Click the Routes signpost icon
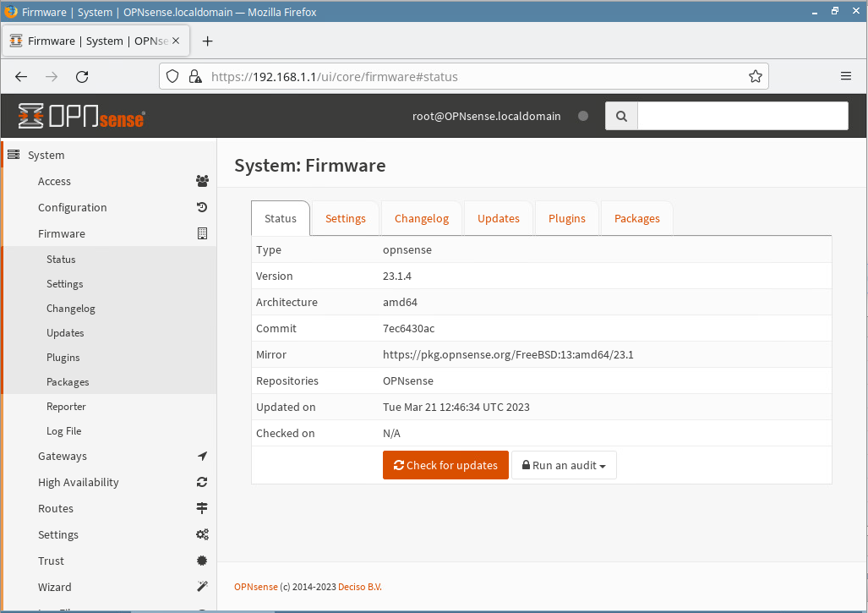868x613 pixels. click(x=202, y=508)
